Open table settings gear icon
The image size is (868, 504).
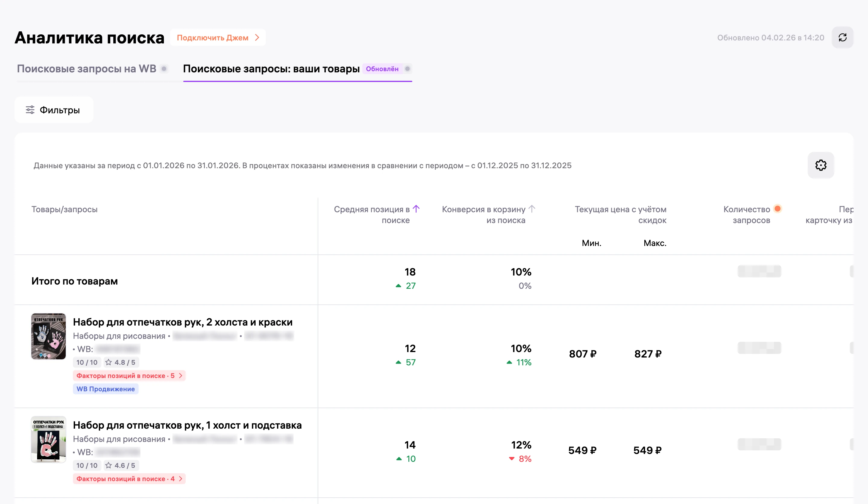coord(821,165)
